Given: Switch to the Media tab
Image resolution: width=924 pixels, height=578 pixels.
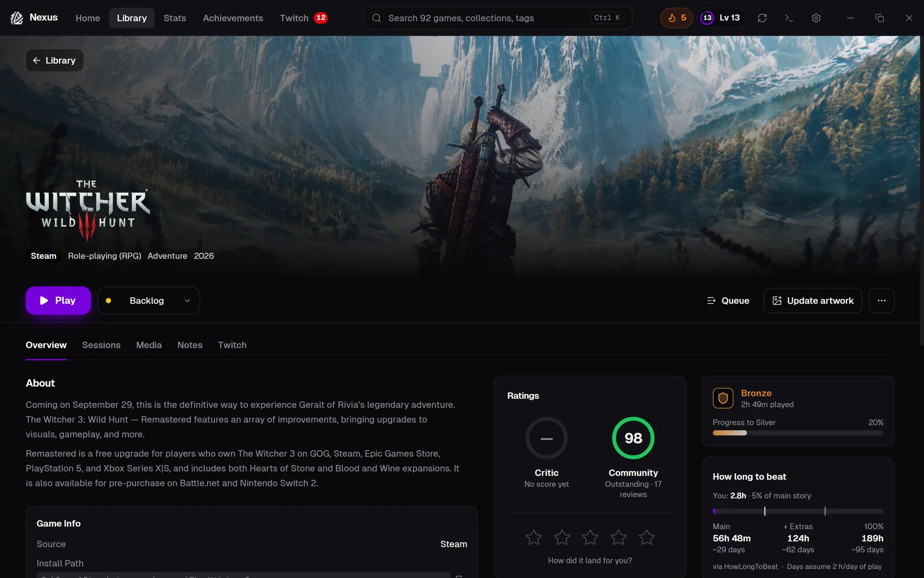Looking at the screenshot, I should point(149,345).
